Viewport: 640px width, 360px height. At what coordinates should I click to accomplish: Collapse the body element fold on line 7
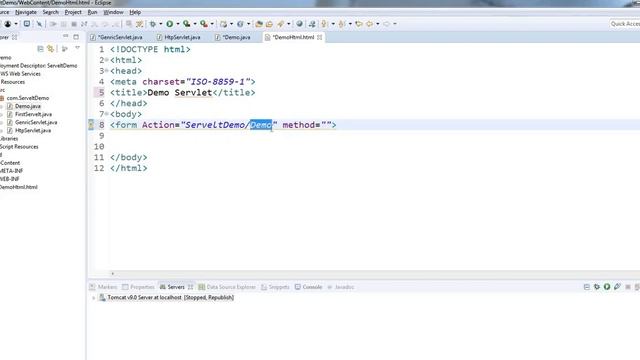(107, 114)
